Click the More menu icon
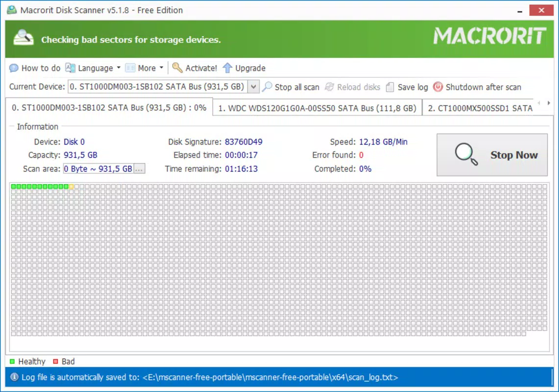559x392 pixels. (x=130, y=68)
